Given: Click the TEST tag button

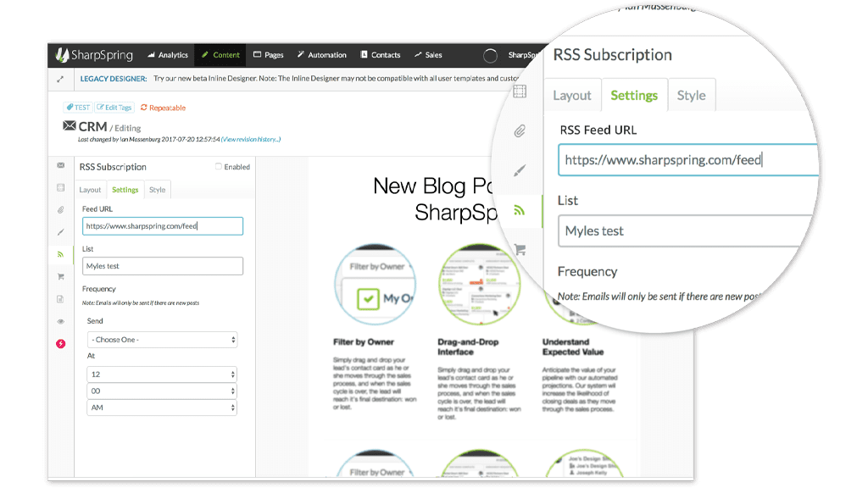Looking at the screenshot, I should (x=78, y=108).
